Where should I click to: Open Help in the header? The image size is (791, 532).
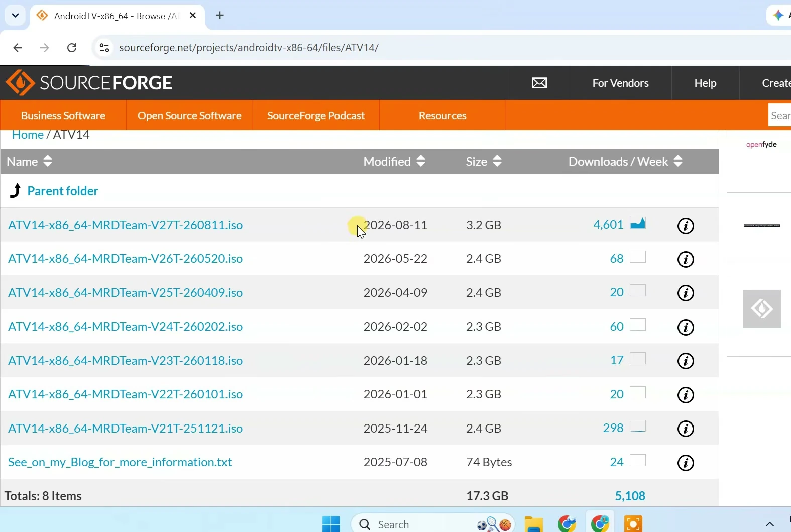(705, 83)
